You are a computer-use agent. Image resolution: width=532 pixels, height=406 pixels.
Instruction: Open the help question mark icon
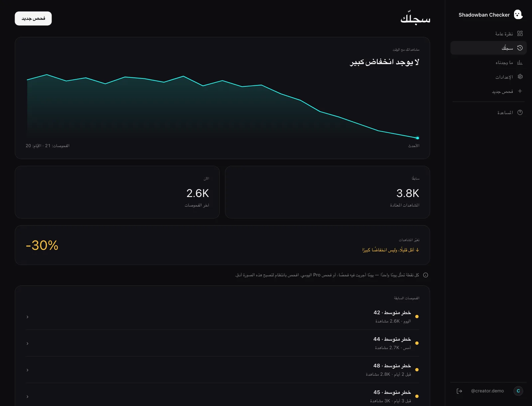click(x=520, y=112)
